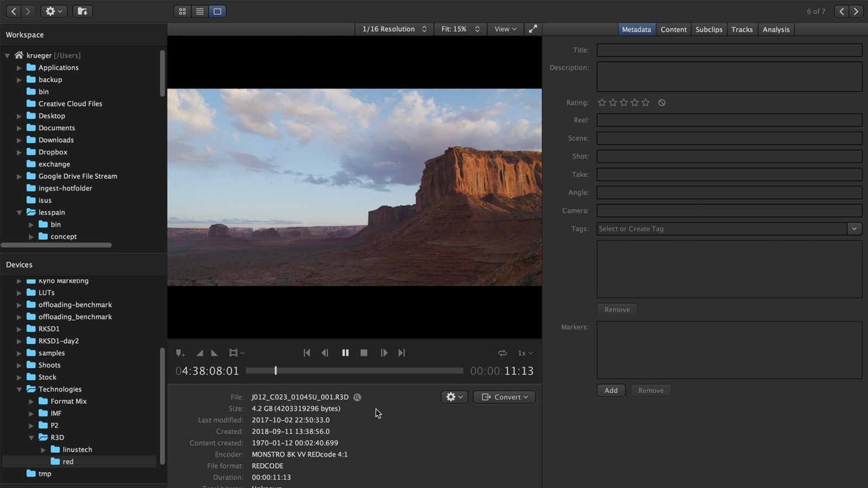This screenshot has height=488, width=868.
Task: Click the Reel input field
Action: click(x=729, y=120)
